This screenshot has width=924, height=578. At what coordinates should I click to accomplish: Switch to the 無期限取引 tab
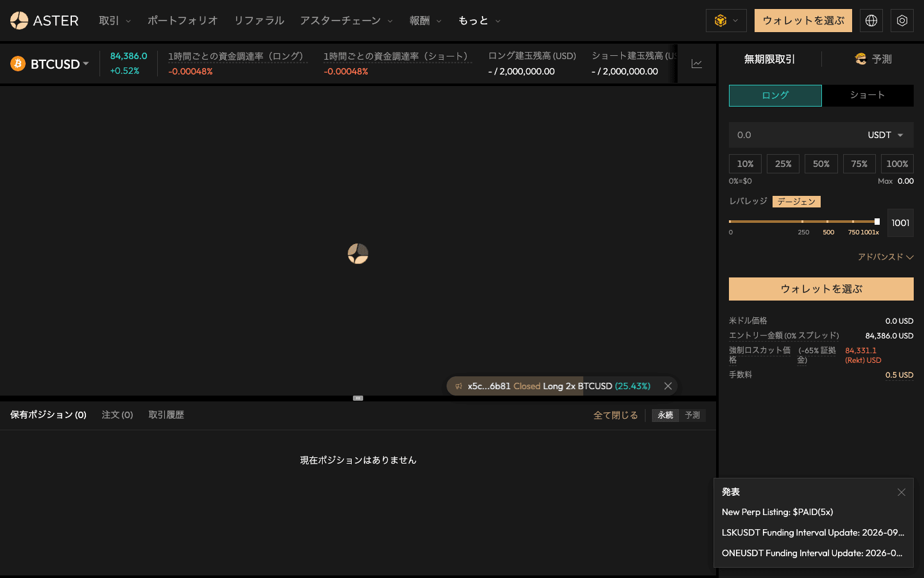tap(769, 59)
